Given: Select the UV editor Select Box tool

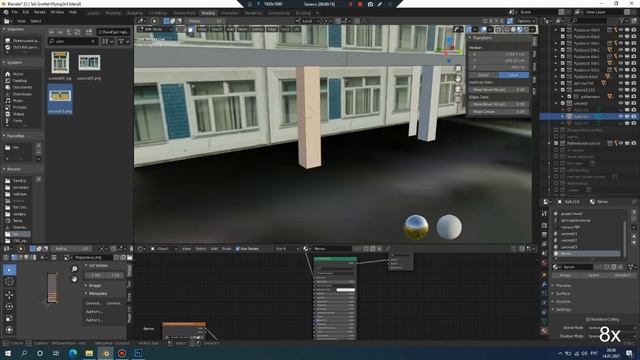Looking at the screenshot, I should 9,270.
